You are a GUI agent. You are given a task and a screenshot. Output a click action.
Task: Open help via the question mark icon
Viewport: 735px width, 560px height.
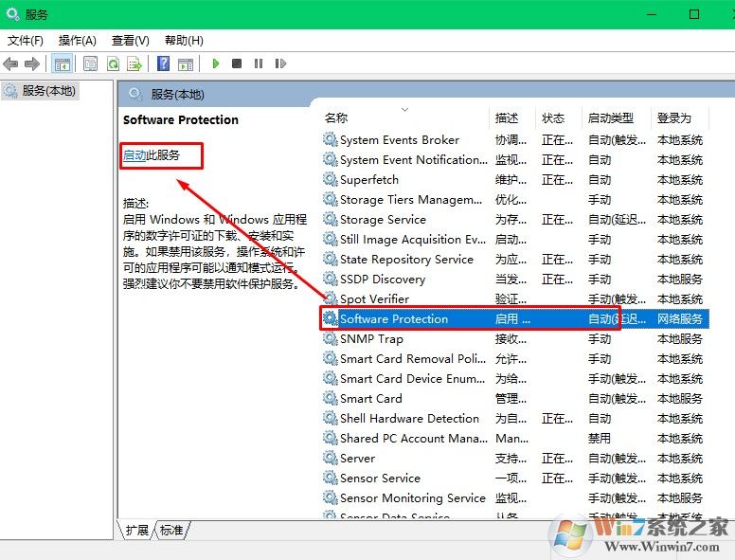click(163, 63)
